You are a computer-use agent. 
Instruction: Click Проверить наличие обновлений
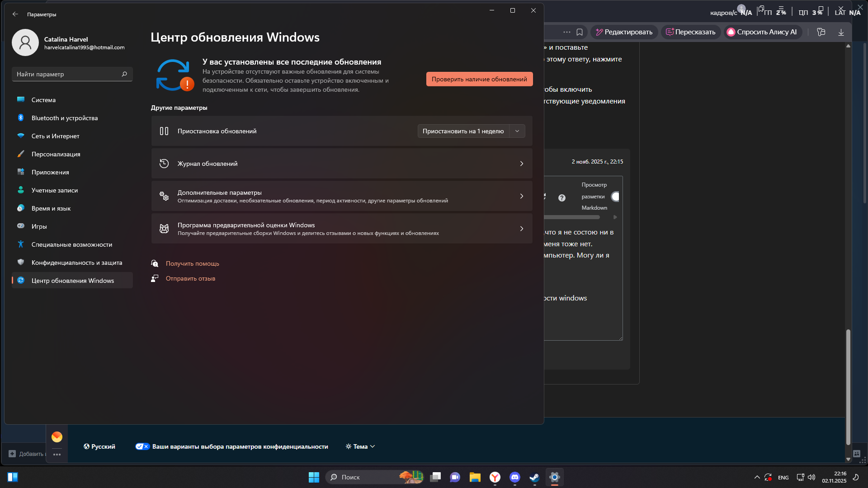(479, 79)
